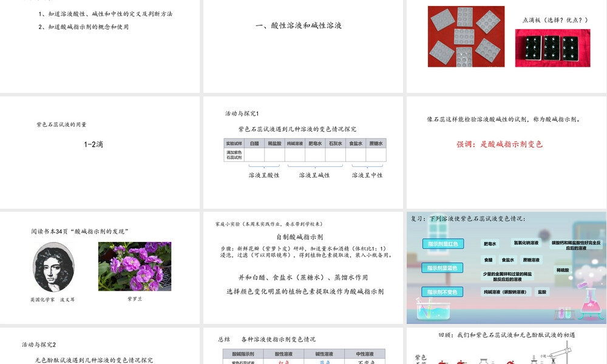607x364 pixels.
Task: Click the 指示剂显红色 box
Action: click(443, 244)
